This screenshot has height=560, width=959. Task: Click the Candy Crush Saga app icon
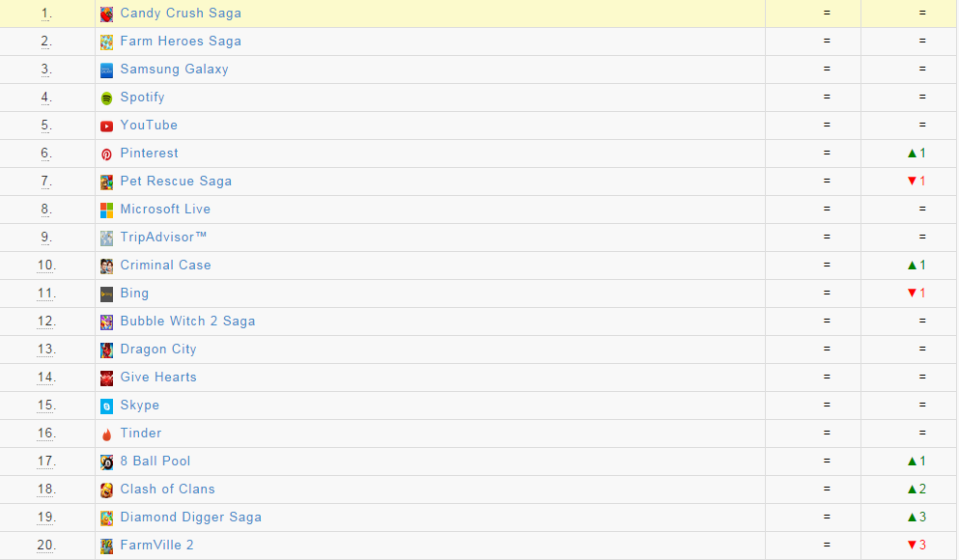point(106,14)
